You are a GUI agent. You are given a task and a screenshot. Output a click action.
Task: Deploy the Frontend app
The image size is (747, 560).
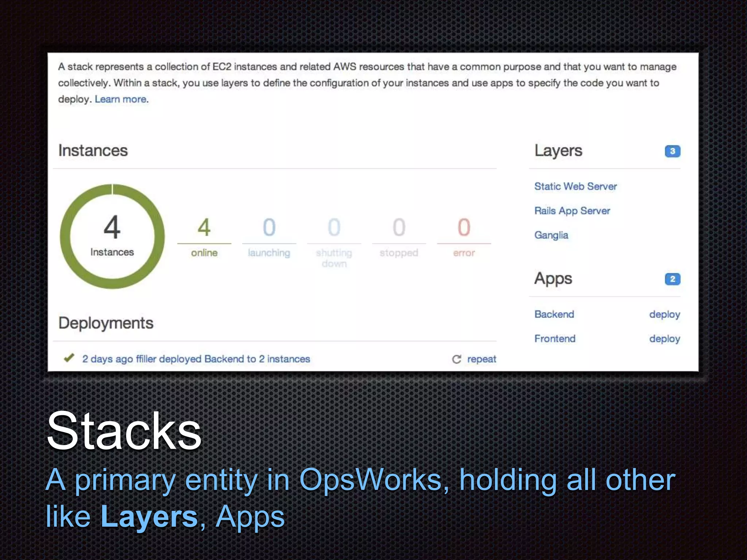(x=665, y=339)
